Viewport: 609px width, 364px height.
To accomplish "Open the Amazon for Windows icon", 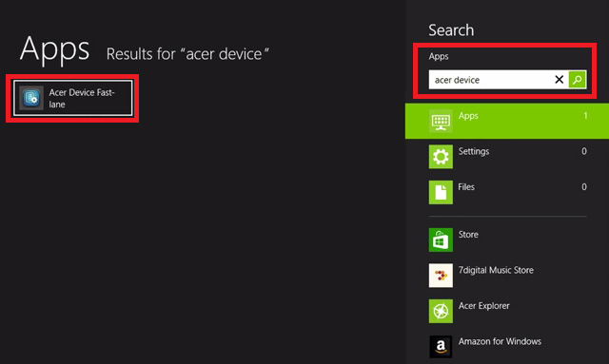I will tap(441, 346).
